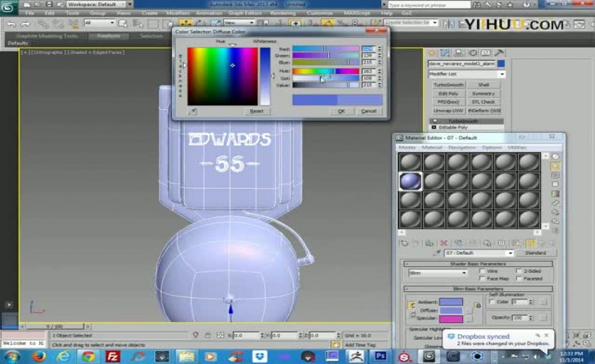This screenshot has width=595, height=364.
Task: Open Google Chrome from the Windows taskbar
Action: [x=88, y=357]
